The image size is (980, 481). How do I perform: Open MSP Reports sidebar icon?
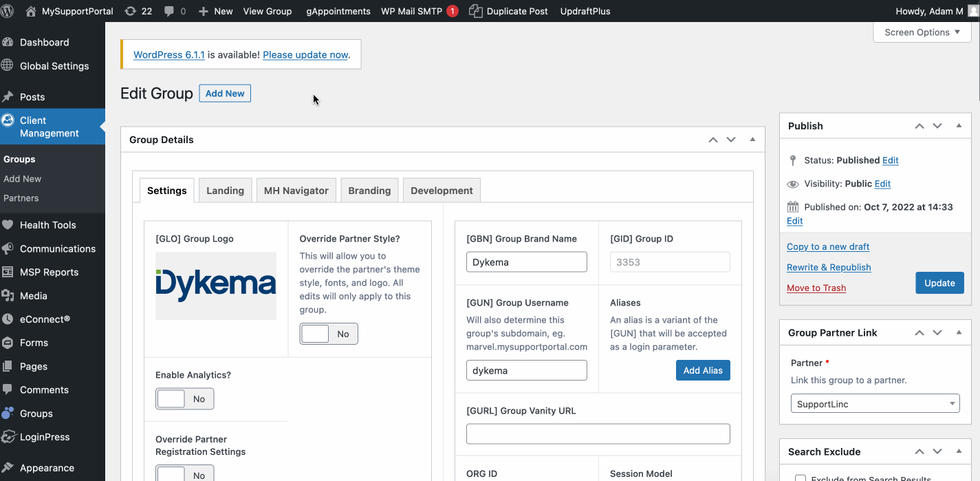pyautogui.click(x=8, y=272)
